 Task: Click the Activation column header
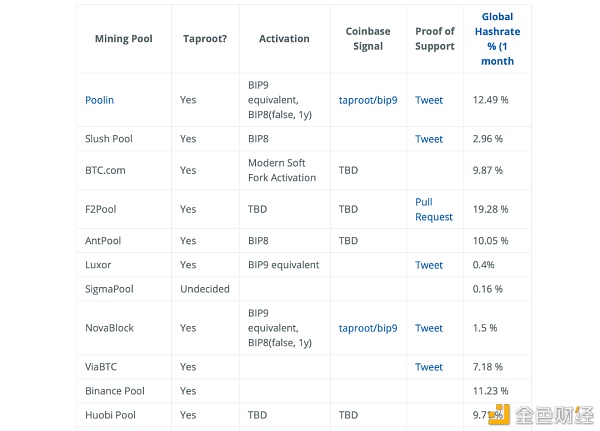point(284,39)
